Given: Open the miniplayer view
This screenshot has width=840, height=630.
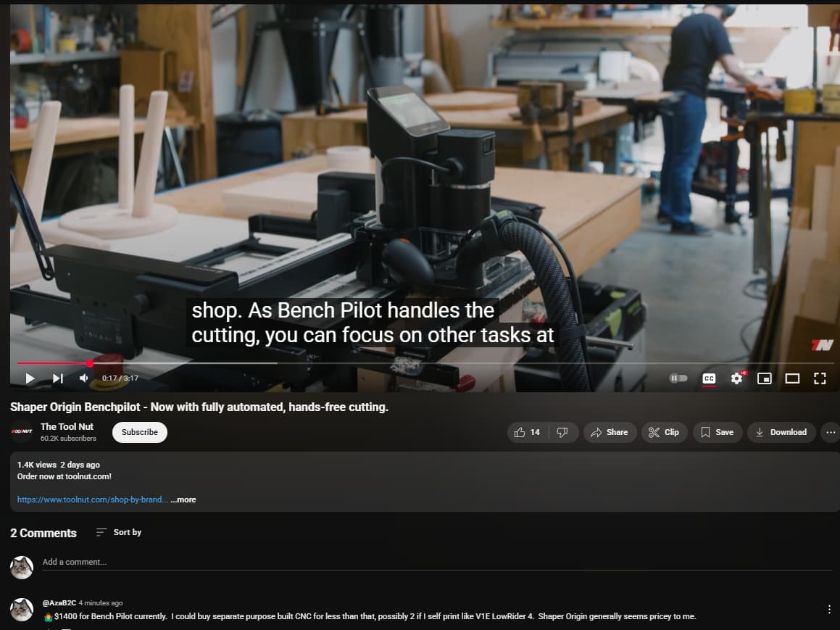Looking at the screenshot, I should point(765,378).
